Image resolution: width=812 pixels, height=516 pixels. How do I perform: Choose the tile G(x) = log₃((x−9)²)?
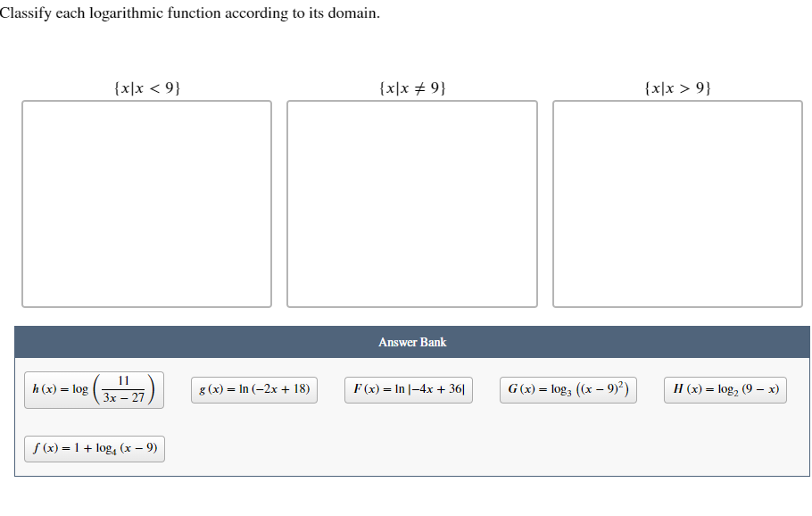[x=568, y=389]
